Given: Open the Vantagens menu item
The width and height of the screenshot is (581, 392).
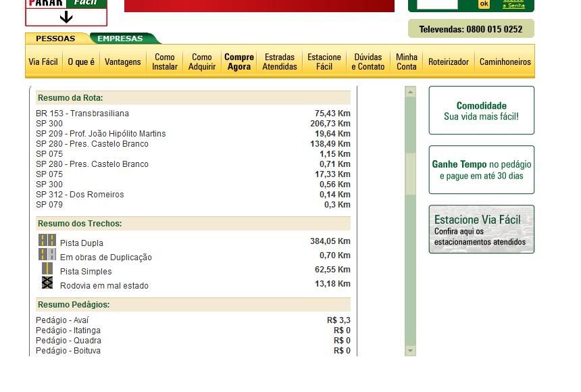Looking at the screenshot, I should coord(123,62).
